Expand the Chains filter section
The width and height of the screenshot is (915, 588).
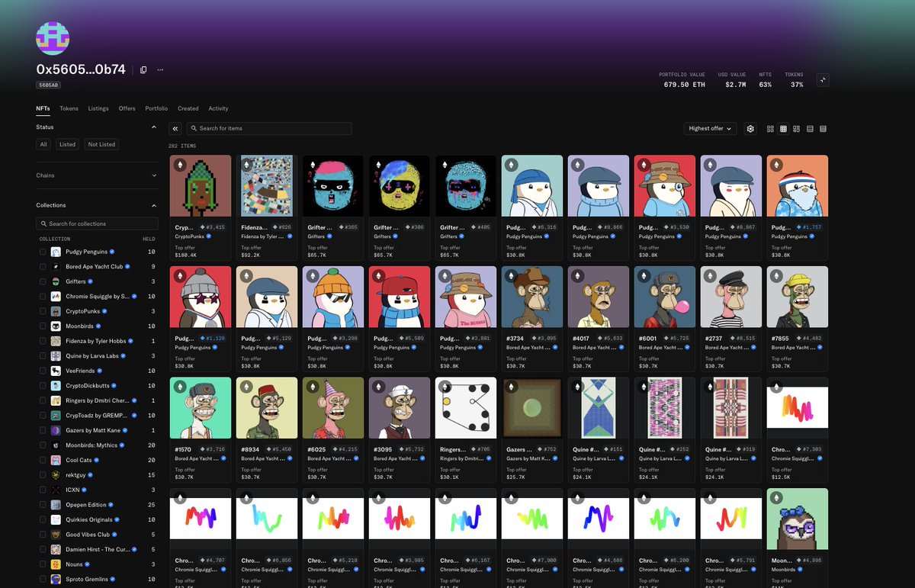coord(154,175)
